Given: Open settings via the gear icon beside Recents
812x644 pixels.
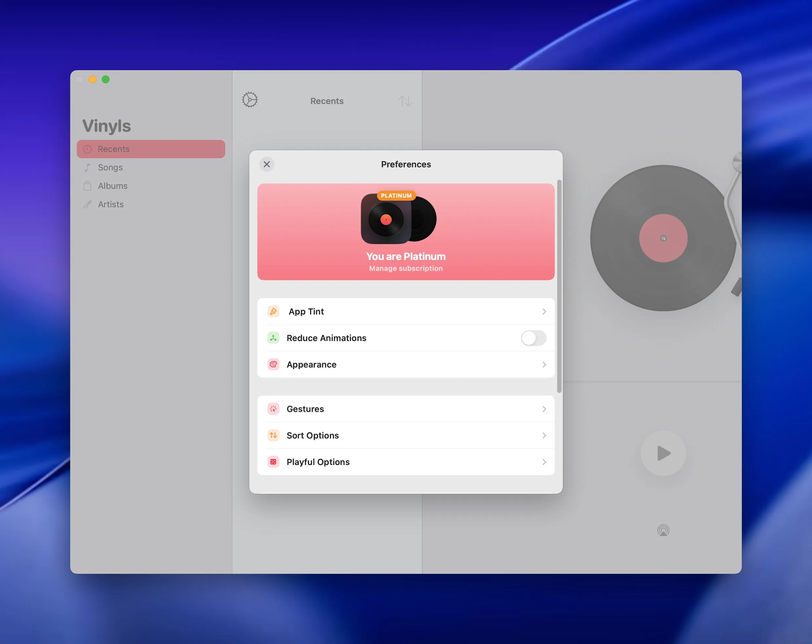Looking at the screenshot, I should 250,100.
